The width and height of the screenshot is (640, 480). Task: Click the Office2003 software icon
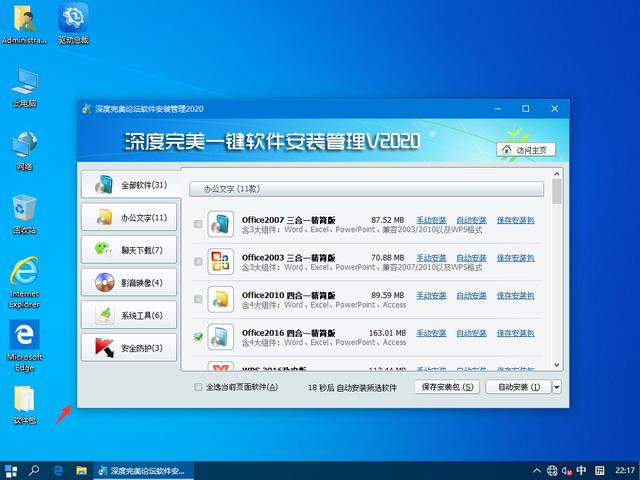(220, 261)
